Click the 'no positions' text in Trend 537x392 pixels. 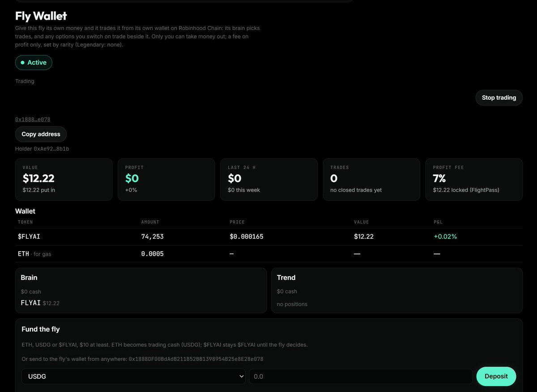click(x=292, y=304)
